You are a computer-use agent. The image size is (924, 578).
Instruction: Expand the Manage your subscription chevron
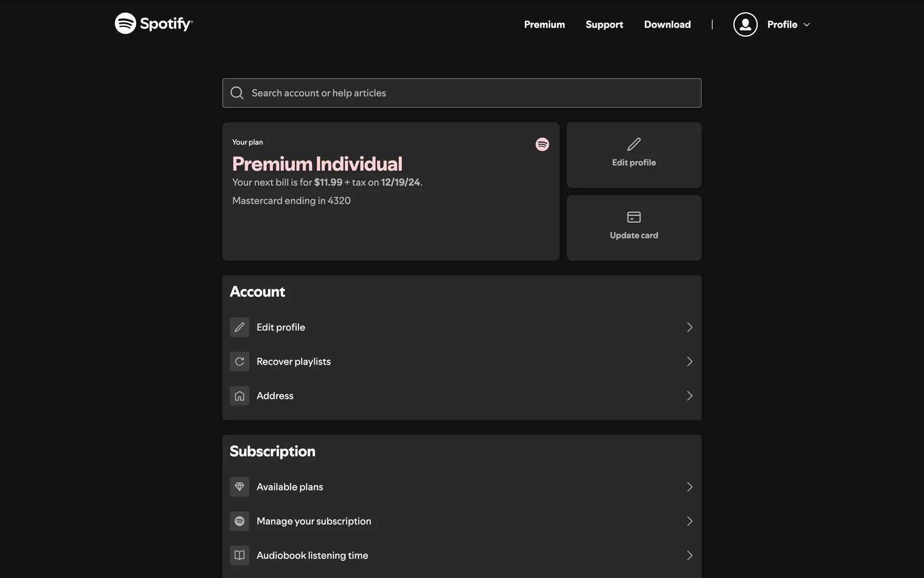690,521
